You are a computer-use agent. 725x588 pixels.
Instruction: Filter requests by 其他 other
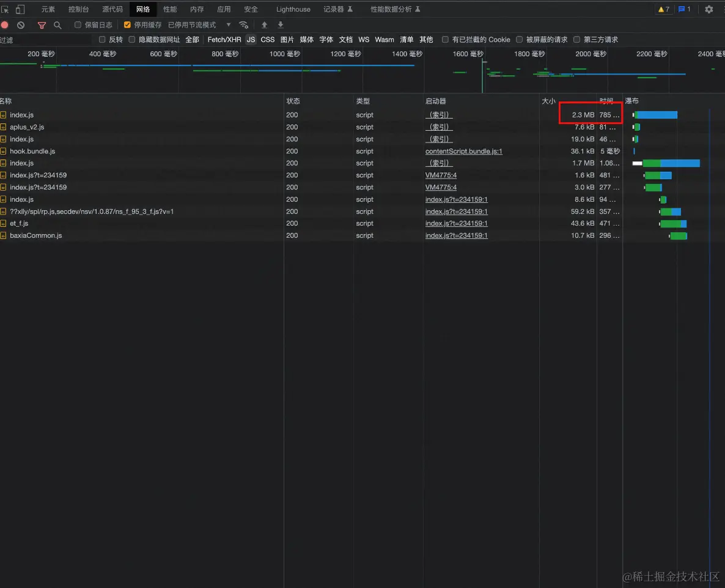[x=426, y=40]
